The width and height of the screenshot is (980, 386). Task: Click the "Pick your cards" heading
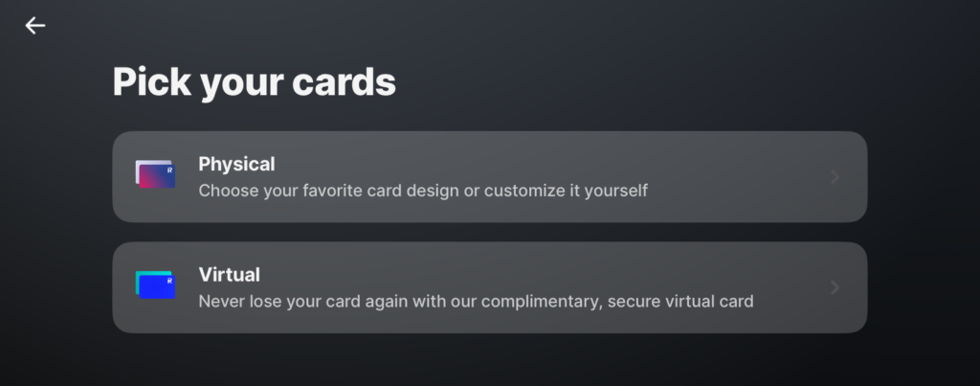tap(254, 82)
